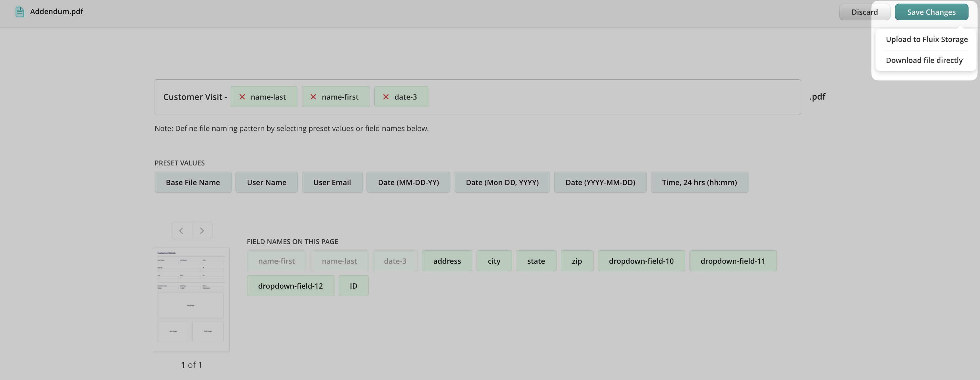Remove the date-3 tag with its X
This screenshot has width=980, height=380.
386,97
